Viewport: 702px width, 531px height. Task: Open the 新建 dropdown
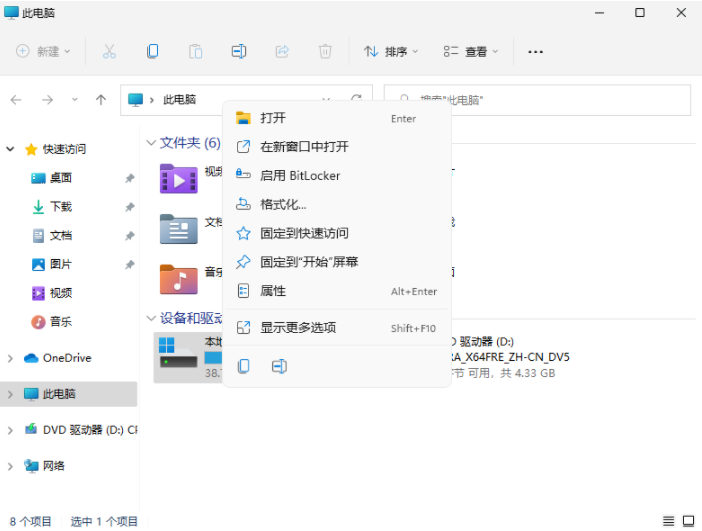(x=44, y=51)
